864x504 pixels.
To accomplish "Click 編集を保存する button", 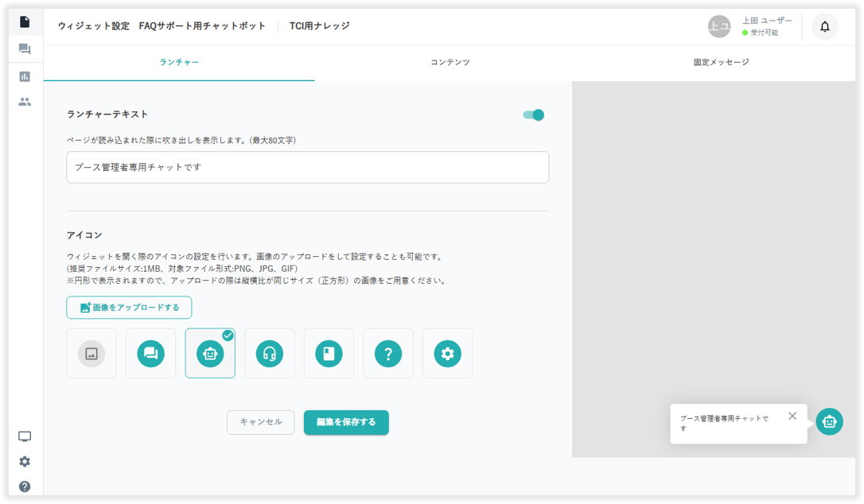I will coord(346,422).
